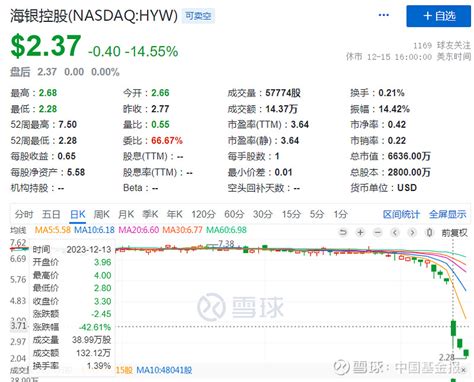Open the 前复权 adjustment dropdown
Image resolution: width=474 pixels, height=382 pixels.
coord(455,233)
